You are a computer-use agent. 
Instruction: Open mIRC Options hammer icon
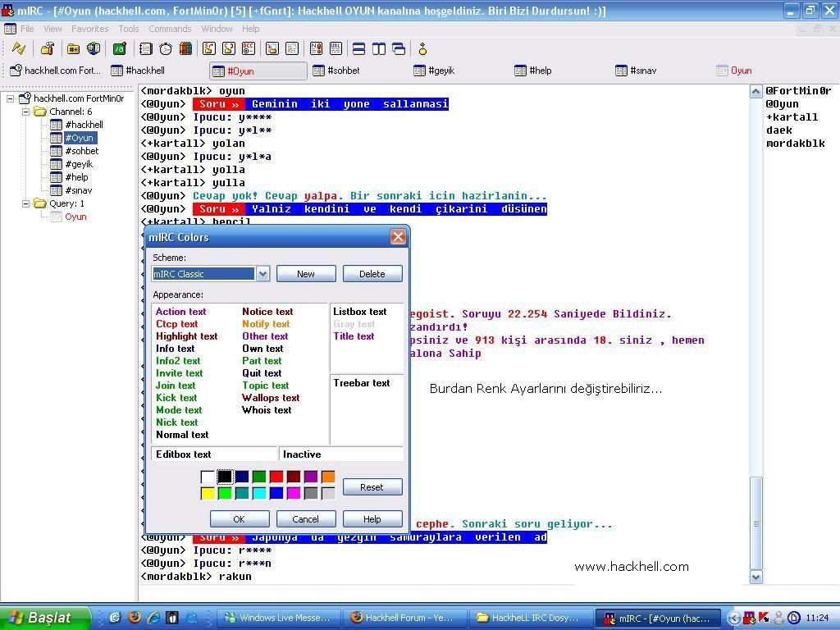47,48
